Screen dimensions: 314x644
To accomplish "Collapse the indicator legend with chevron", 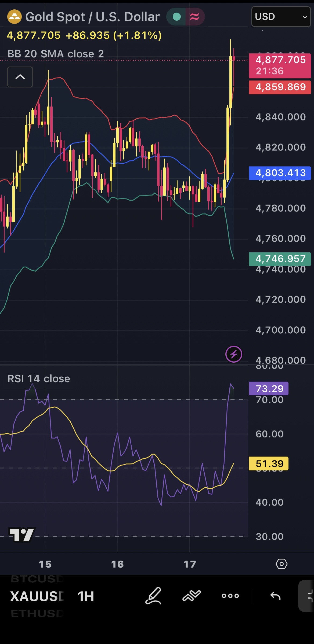I will [x=20, y=77].
